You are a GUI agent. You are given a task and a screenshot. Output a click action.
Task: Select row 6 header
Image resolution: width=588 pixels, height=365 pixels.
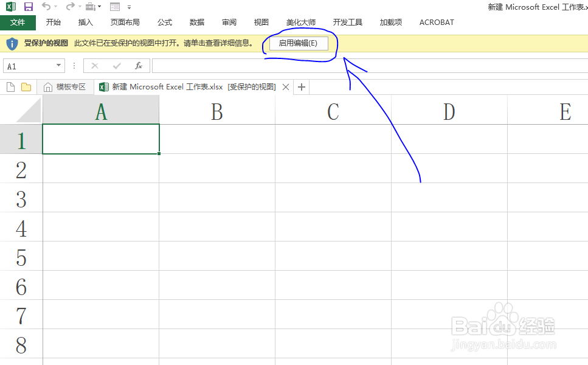point(21,285)
